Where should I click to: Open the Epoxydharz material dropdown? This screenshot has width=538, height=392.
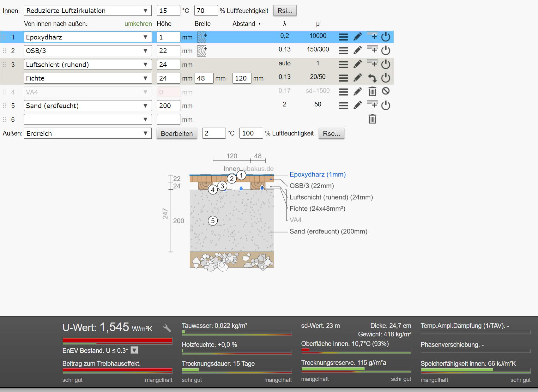coord(88,37)
